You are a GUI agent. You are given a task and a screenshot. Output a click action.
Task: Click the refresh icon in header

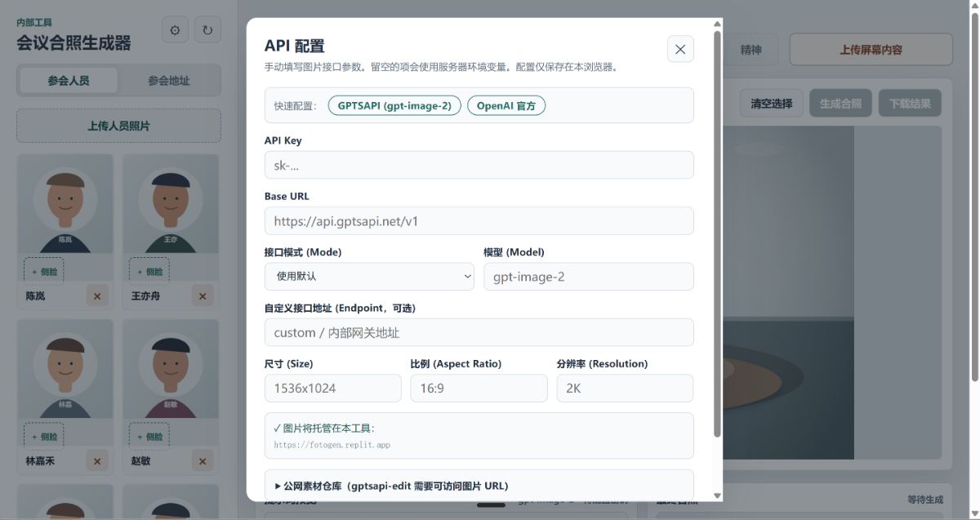[x=207, y=30]
